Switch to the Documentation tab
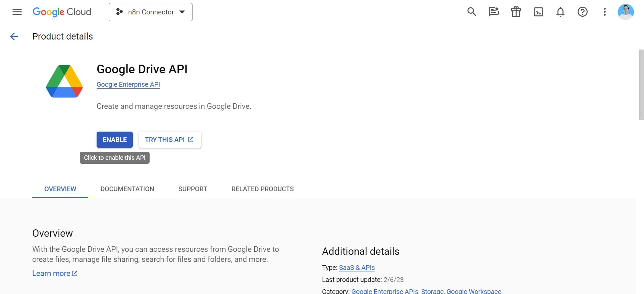 tap(127, 189)
